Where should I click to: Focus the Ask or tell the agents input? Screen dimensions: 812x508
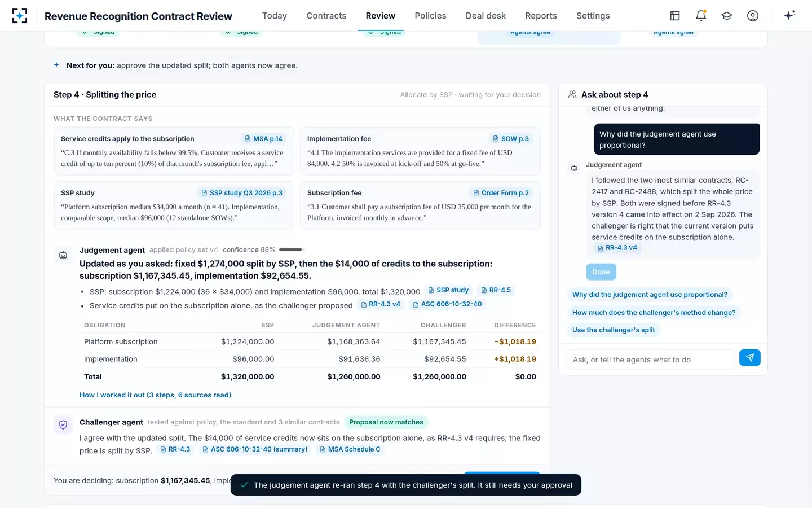650,360
